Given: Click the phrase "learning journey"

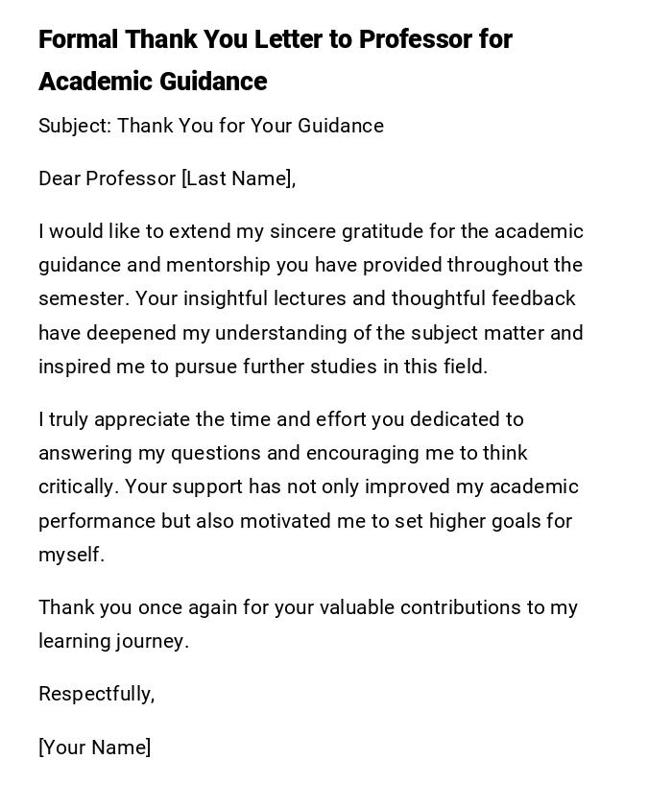Looking at the screenshot, I should 111,641.
